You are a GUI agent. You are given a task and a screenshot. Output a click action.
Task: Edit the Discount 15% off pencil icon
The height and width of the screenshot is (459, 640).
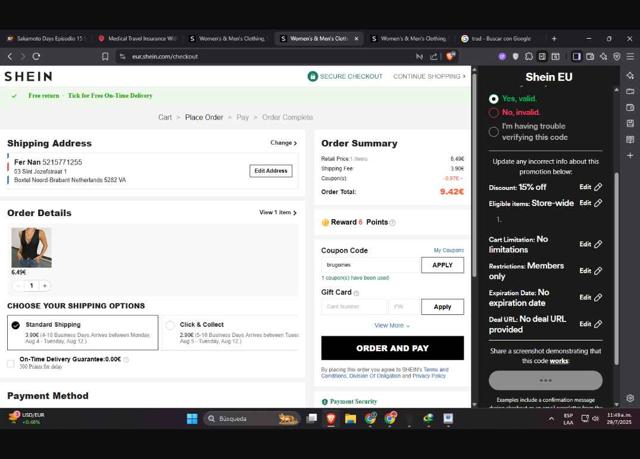point(598,187)
